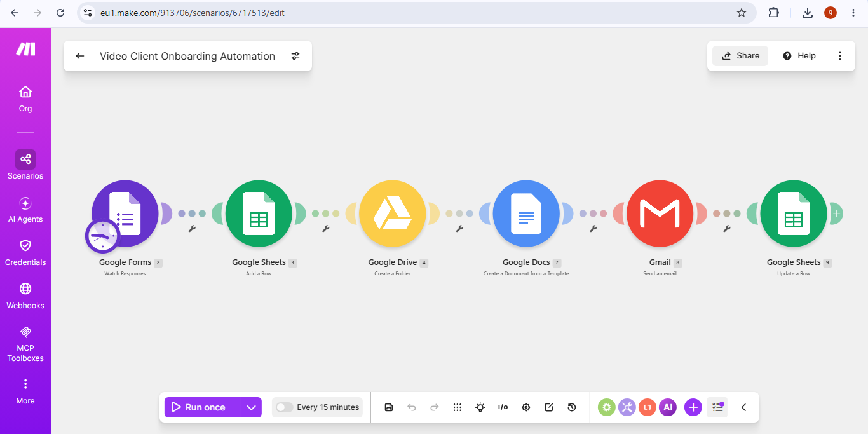Open the More sidebar menu

(25, 391)
